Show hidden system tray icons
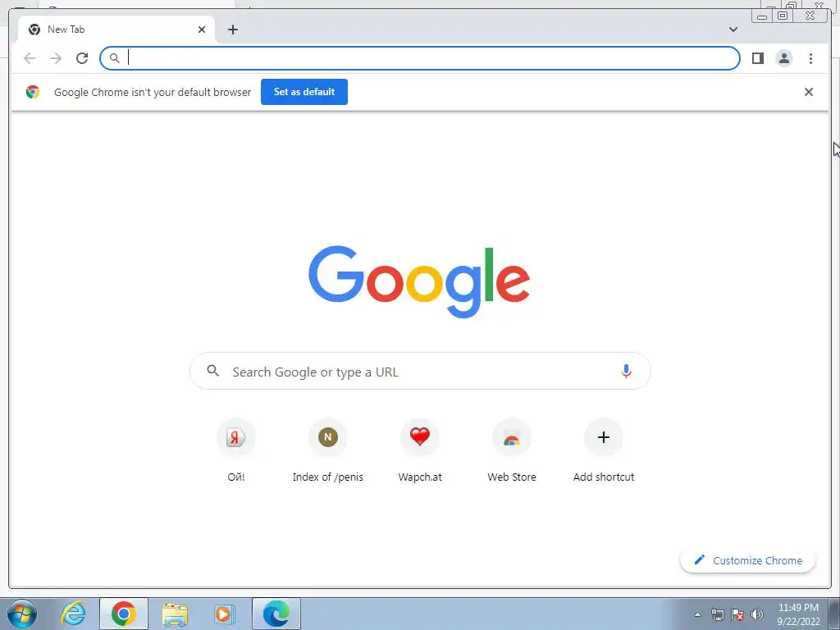Screen dimensions: 840x630 point(697,614)
